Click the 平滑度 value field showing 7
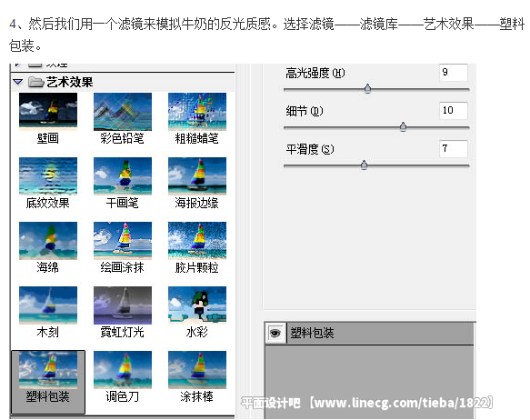530x420 pixels. point(454,149)
